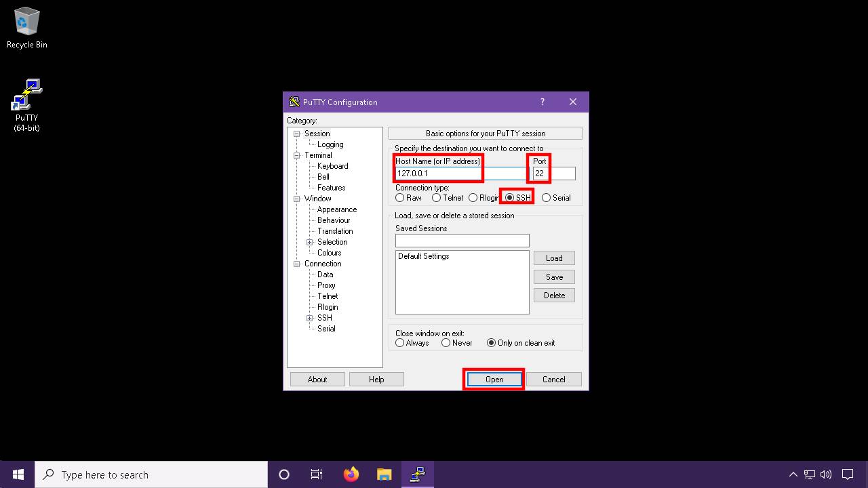Open the Recycle Bin desktop icon
The image size is (868, 488).
click(27, 28)
